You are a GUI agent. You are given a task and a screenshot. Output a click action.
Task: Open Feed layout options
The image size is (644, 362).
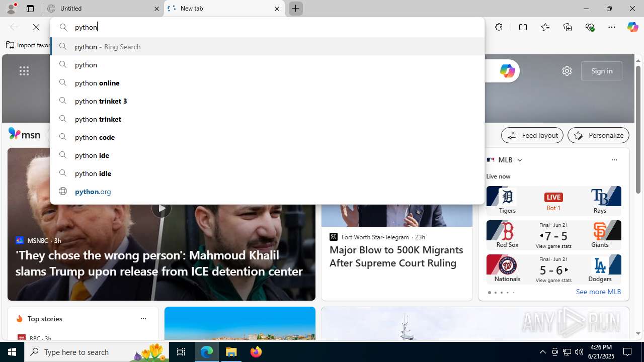[x=532, y=135]
